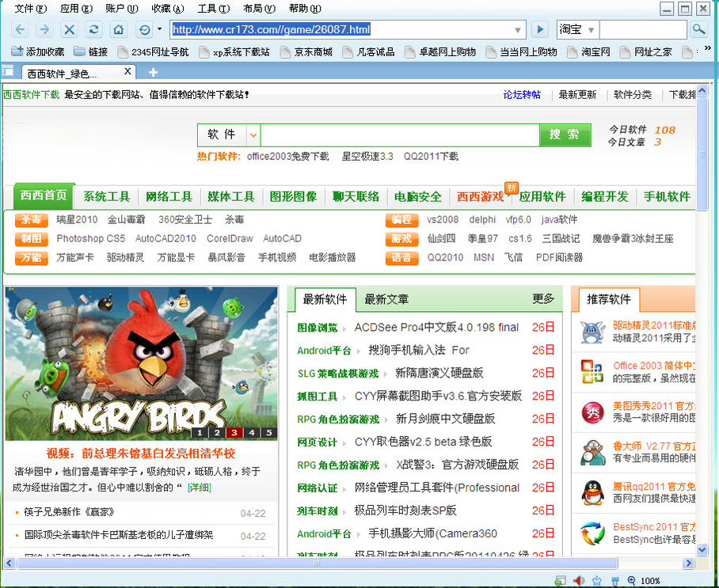Screen dimensions: 719x588
Task: Open the 布局 menu
Action: (x=259, y=9)
